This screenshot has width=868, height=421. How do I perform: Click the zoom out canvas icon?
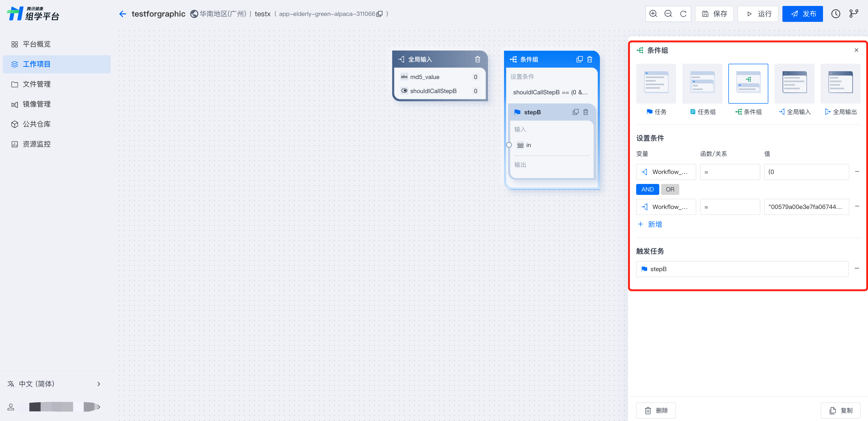668,14
